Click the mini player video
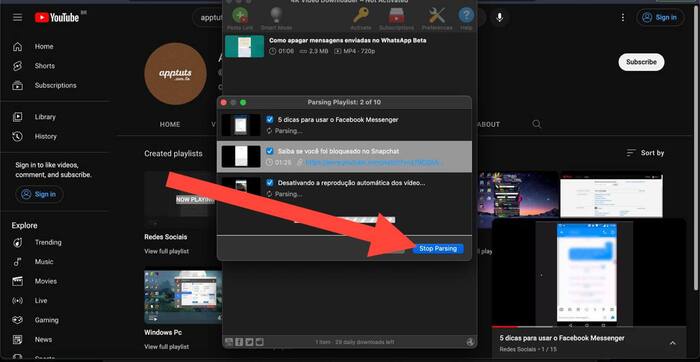Viewport: 700px width, 362px height. 588,272
